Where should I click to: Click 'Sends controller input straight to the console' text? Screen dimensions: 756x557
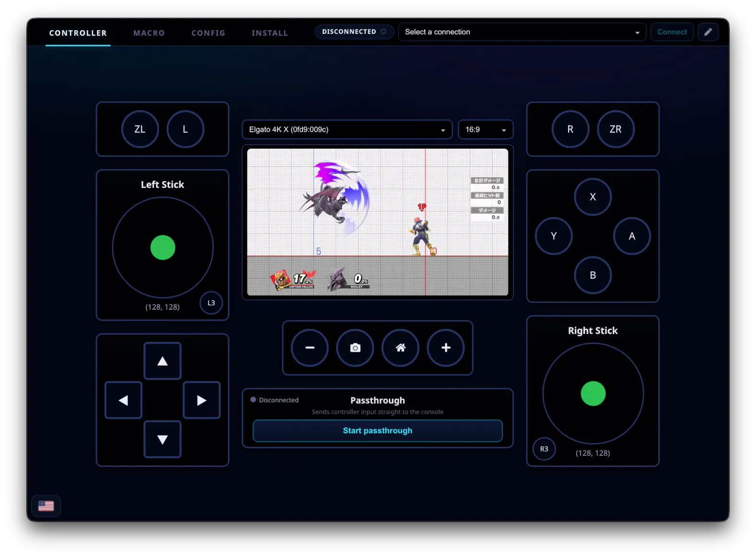(x=378, y=412)
